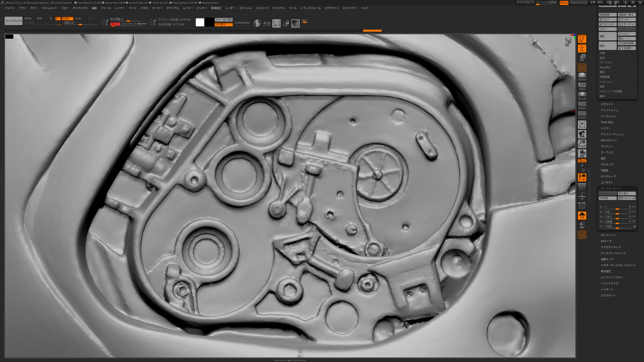Toggle Solo (ソロ) mode
644x362 pixels.
pos(582,215)
